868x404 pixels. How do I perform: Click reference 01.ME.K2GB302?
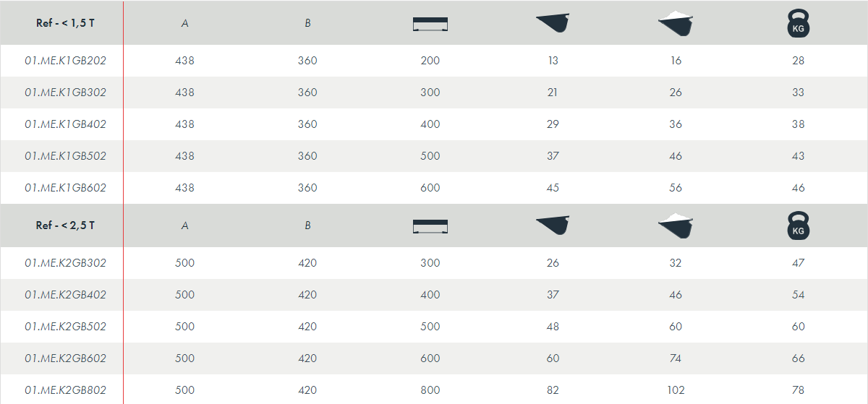(x=66, y=263)
